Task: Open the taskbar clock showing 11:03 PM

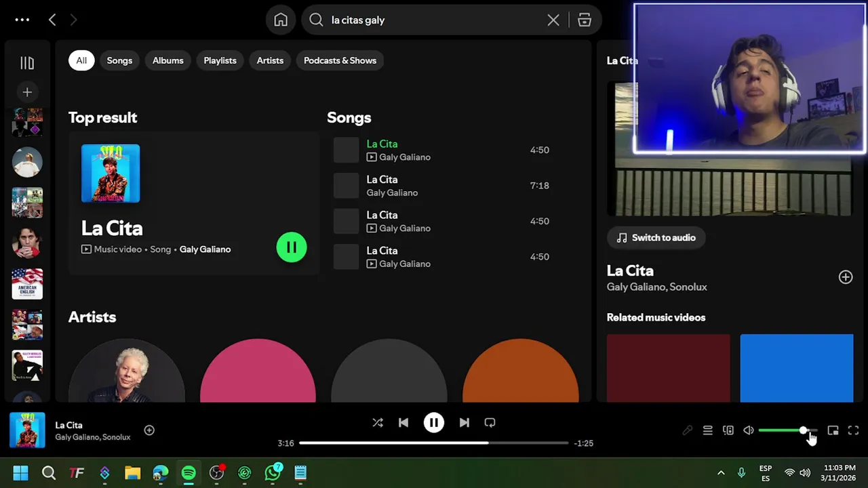Action: 840,472
